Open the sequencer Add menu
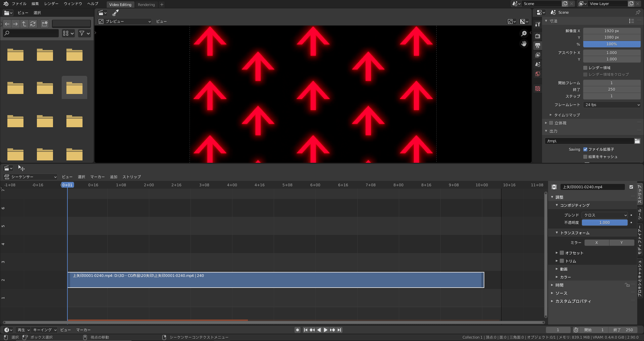Image resolution: width=644 pixels, height=341 pixels. pyautogui.click(x=114, y=177)
